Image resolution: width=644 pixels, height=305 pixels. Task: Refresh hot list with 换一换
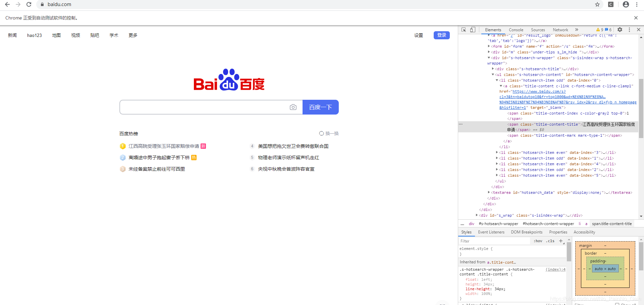pos(329,133)
